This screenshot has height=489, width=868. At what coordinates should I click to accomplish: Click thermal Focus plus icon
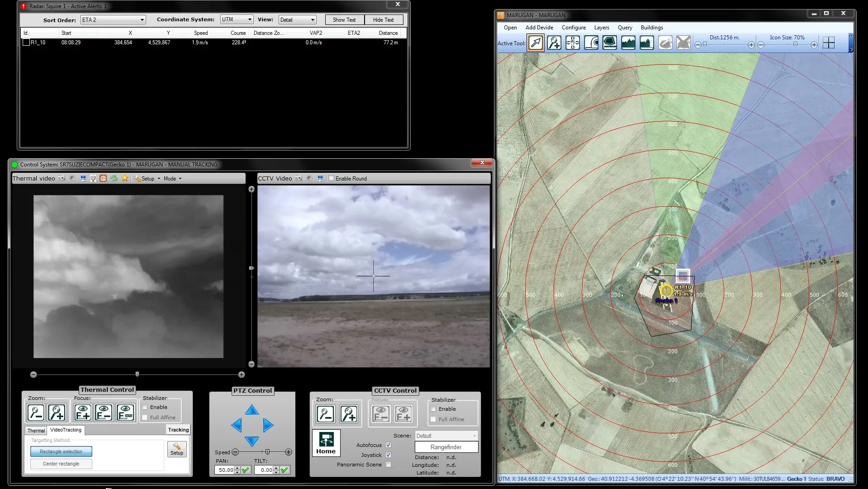pyautogui.click(x=82, y=413)
